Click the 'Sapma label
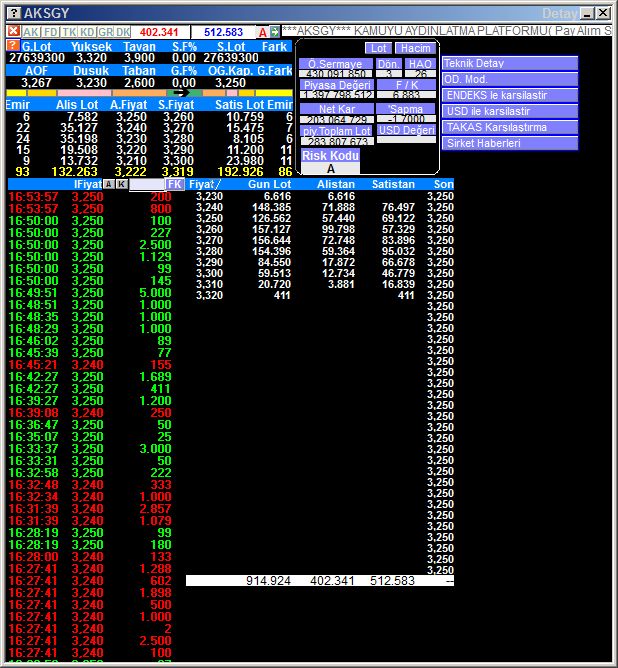 [x=406, y=109]
